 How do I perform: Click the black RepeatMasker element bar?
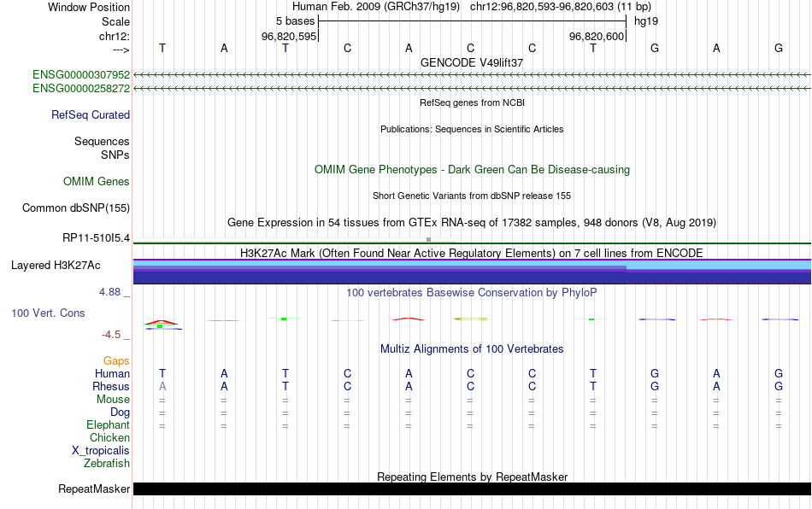[x=472, y=489]
